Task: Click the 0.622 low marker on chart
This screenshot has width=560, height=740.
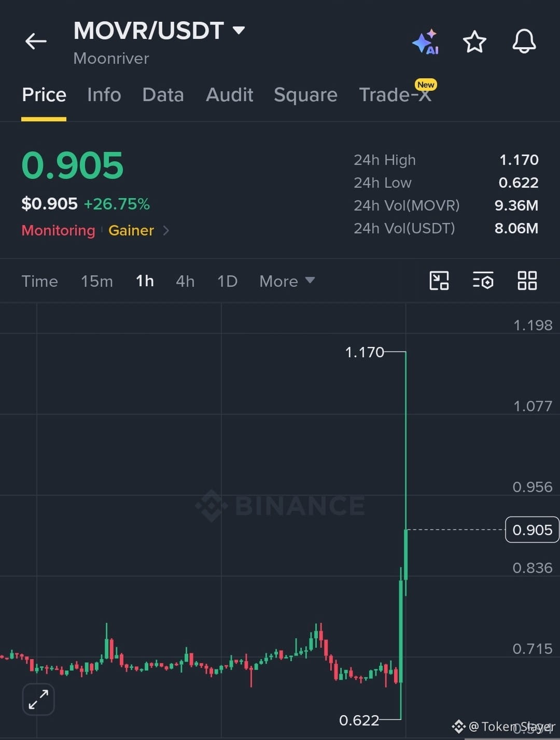Action: 359,720
